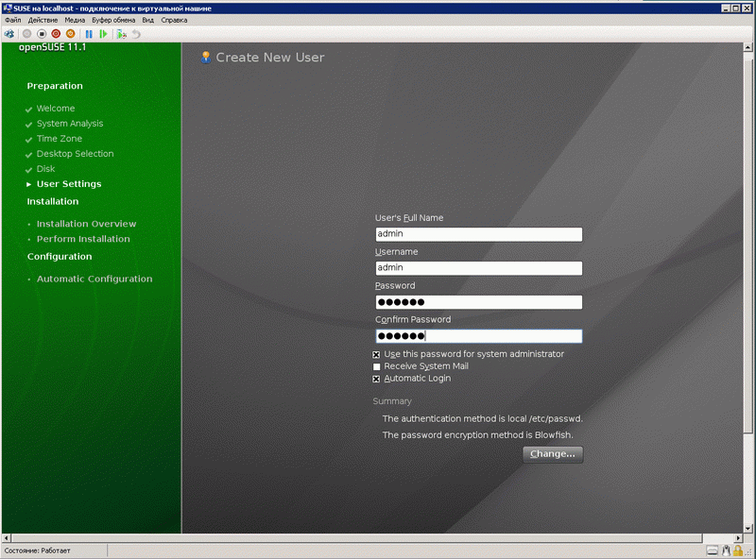Click the System Analysis step
The width and height of the screenshot is (756, 559).
pos(70,124)
